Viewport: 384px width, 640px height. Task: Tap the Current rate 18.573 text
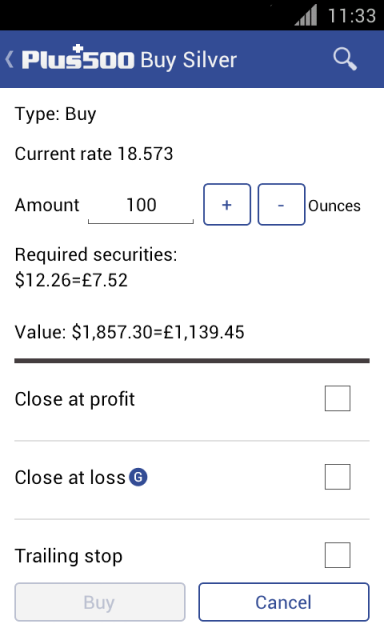pyautogui.click(x=94, y=154)
